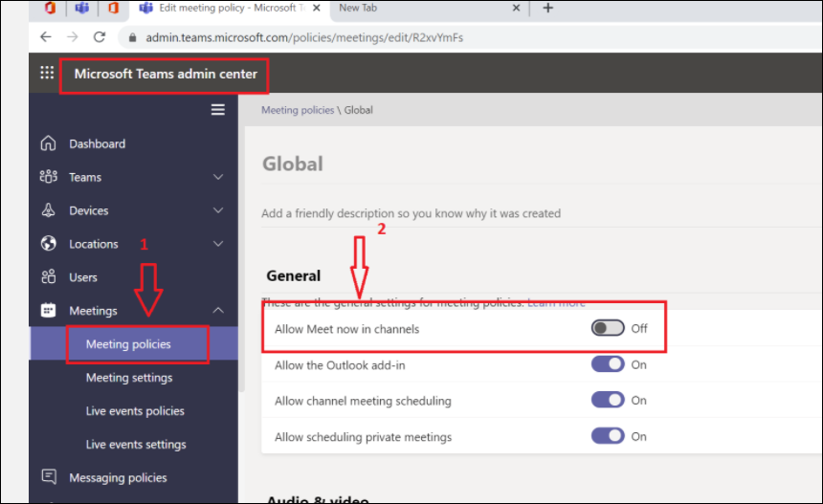The height and width of the screenshot is (504, 823).
Task: Toggle Allow Meet now in channels
Action: [608, 328]
